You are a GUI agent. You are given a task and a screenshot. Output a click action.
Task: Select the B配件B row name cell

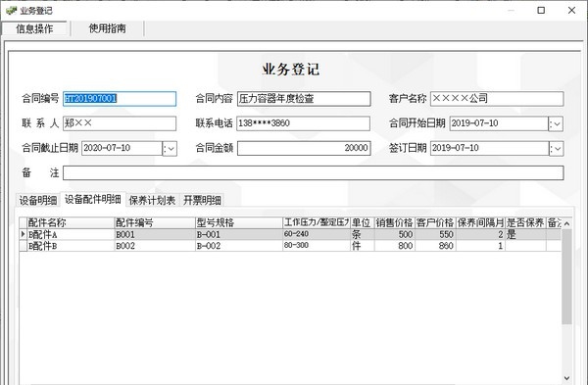click(x=71, y=246)
